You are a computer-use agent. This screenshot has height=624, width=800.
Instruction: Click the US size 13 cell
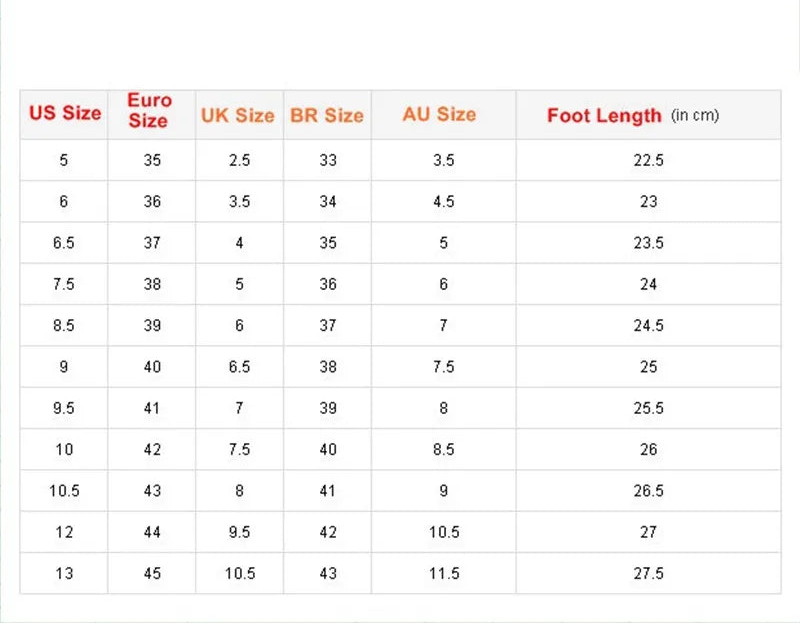tap(64, 574)
